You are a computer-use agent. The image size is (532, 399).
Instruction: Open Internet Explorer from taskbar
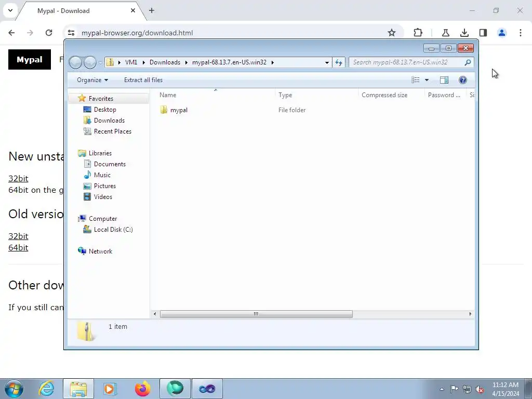(x=46, y=389)
